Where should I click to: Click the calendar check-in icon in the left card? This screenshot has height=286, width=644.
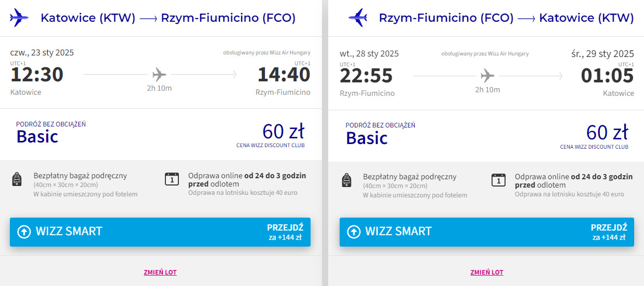tap(172, 179)
